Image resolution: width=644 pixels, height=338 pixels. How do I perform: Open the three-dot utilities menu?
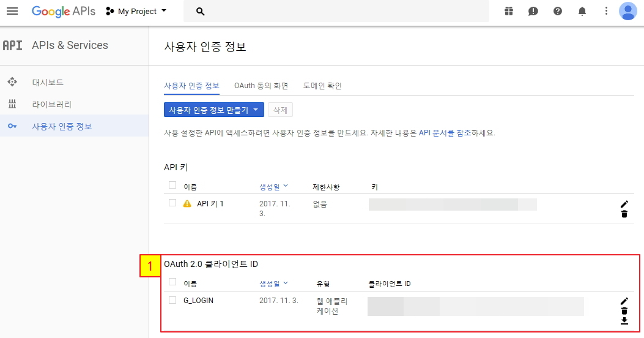click(606, 11)
